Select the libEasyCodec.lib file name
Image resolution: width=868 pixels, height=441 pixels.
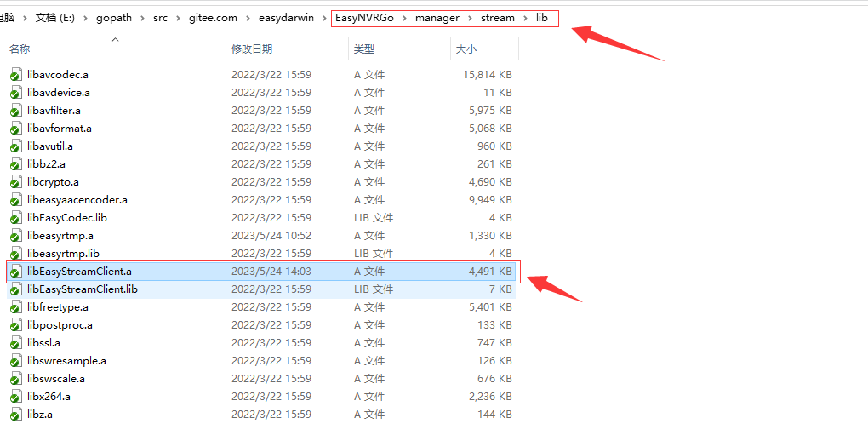pos(67,218)
